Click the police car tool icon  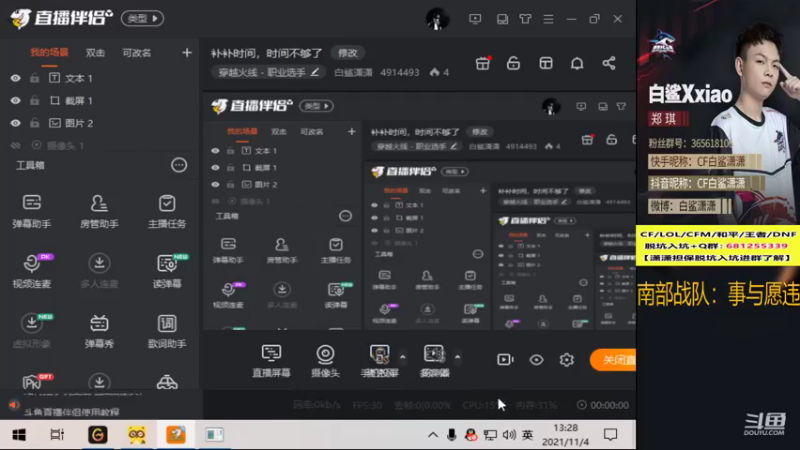click(x=167, y=382)
